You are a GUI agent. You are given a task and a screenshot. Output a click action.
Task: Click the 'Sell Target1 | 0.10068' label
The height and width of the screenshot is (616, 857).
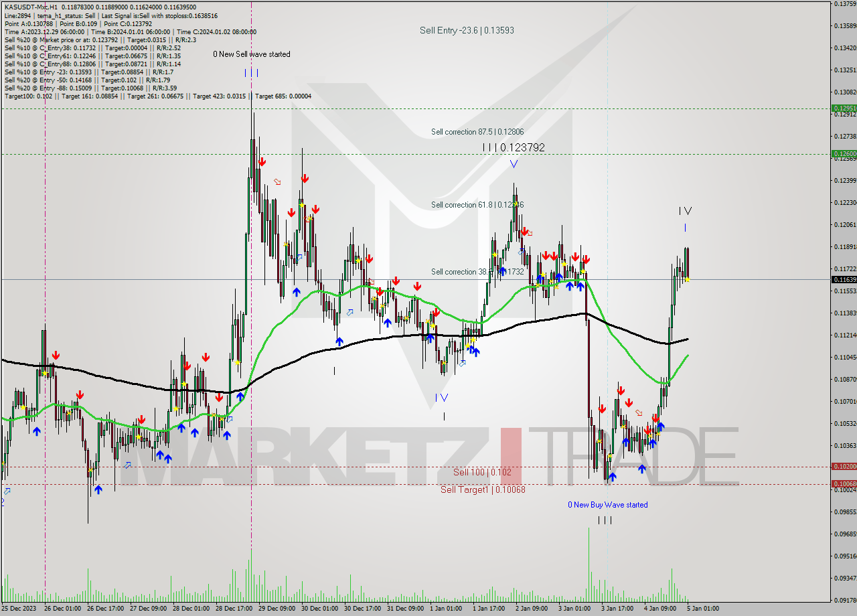tap(483, 489)
